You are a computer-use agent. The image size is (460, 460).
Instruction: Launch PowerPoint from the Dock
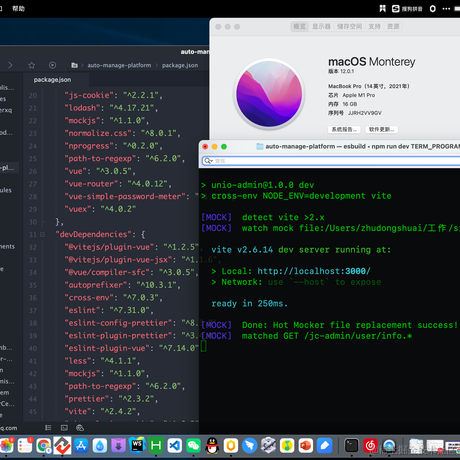click(305, 446)
